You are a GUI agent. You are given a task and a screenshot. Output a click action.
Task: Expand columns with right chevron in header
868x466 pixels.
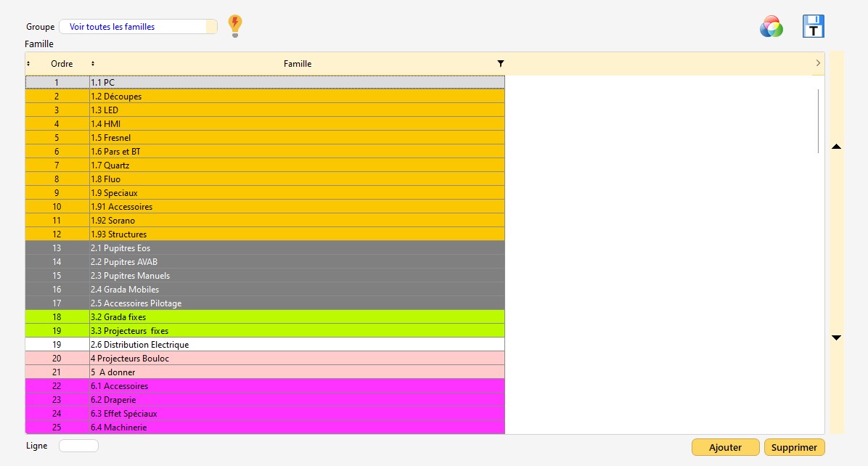click(x=818, y=64)
